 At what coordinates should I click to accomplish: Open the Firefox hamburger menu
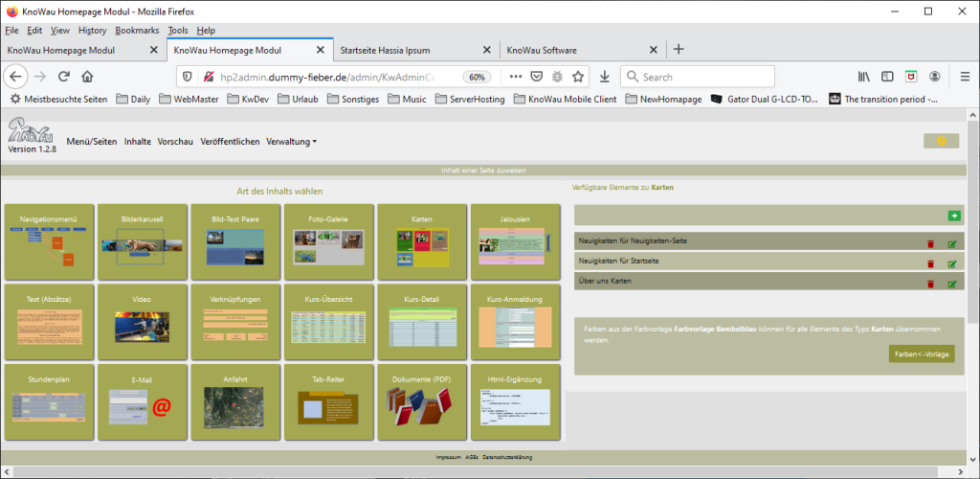961,77
